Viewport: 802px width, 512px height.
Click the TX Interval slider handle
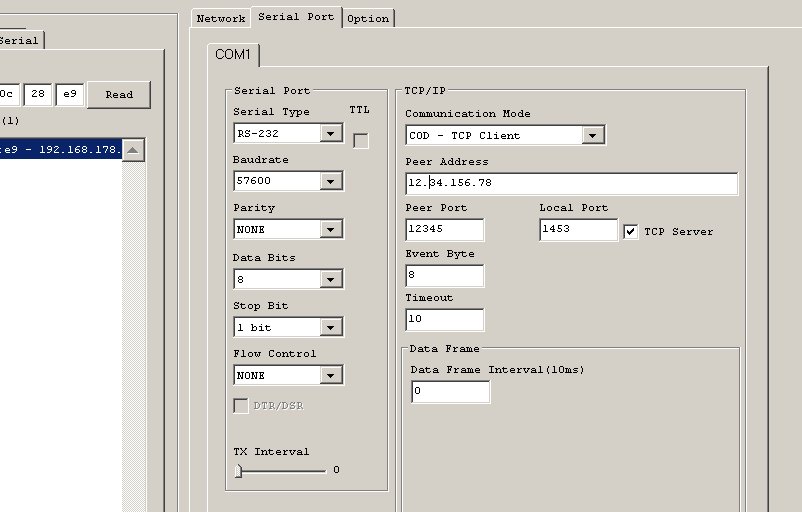239,470
